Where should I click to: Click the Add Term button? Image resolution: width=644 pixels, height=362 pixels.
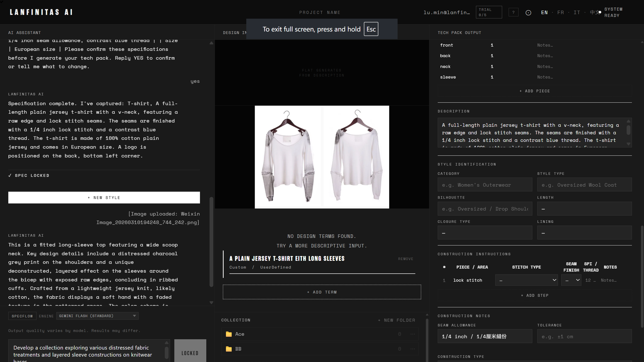[x=322, y=292]
